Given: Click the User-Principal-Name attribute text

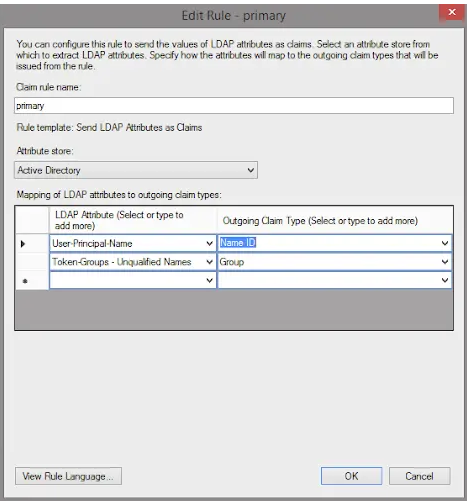Looking at the screenshot, I should tap(92, 244).
